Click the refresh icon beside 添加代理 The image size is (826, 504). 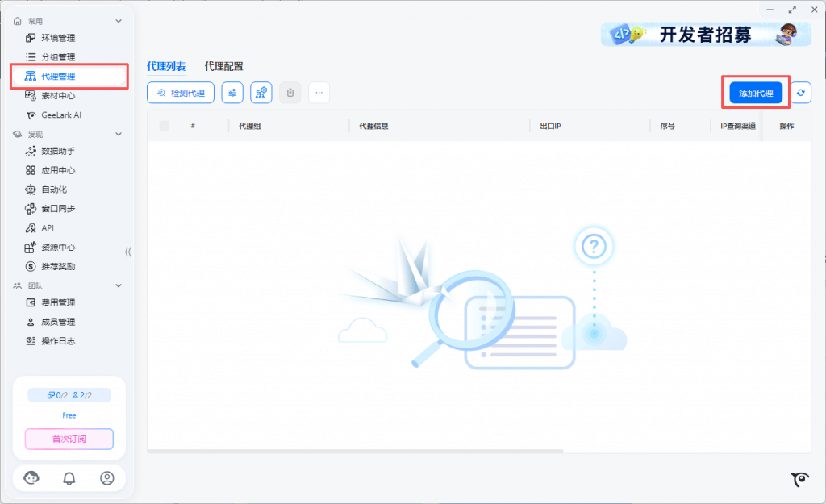800,94
